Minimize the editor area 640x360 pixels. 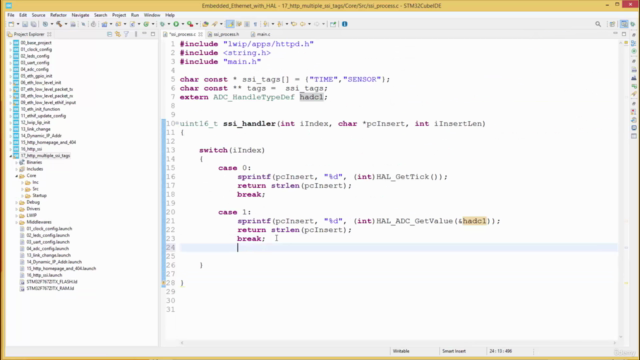click(615, 34)
